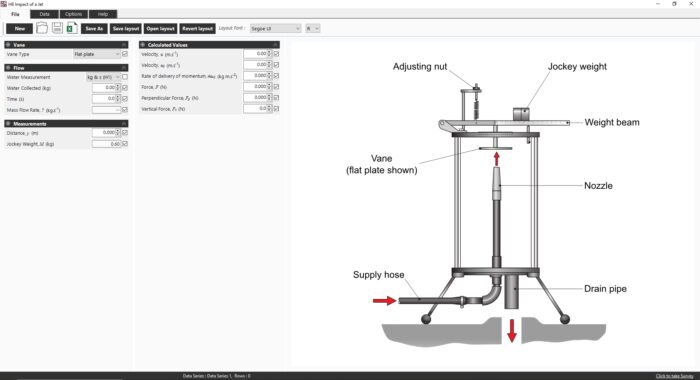Switch to the Options tab
Image resolution: width=700 pixels, height=380 pixels.
(x=74, y=14)
